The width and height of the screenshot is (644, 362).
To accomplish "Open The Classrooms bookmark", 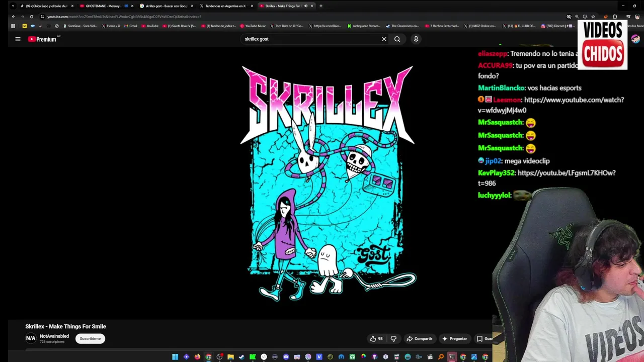I will pyautogui.click(x=403, y=26).
